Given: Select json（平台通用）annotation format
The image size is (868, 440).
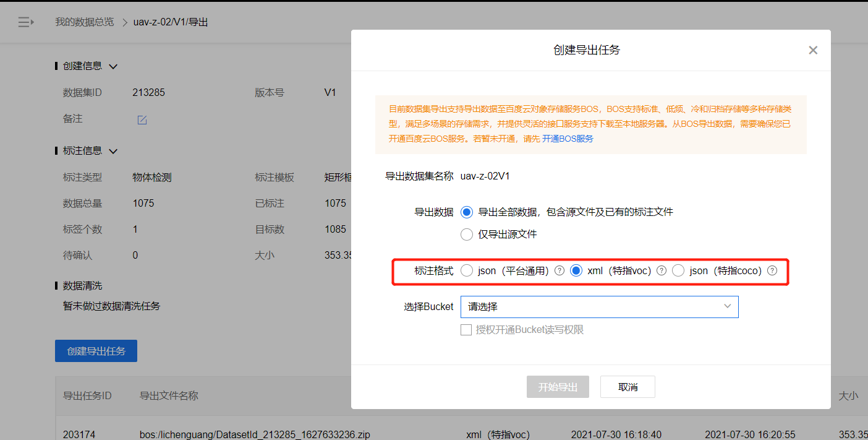Looking at the screenshot, I should click(467, 270).
